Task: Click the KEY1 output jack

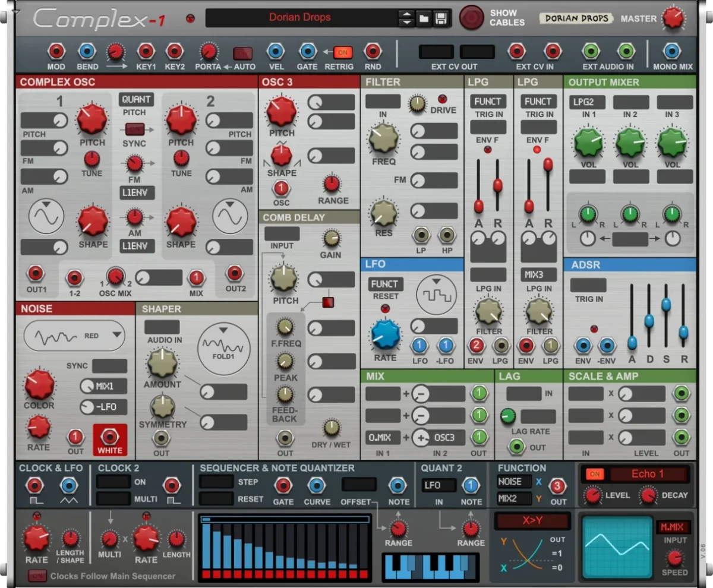Action: [146, 51]
